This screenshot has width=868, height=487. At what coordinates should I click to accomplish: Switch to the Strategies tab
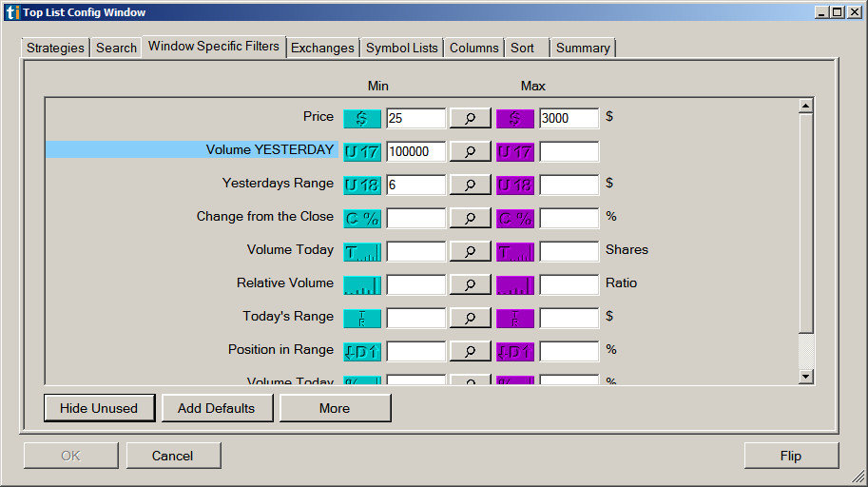point(55,48)
